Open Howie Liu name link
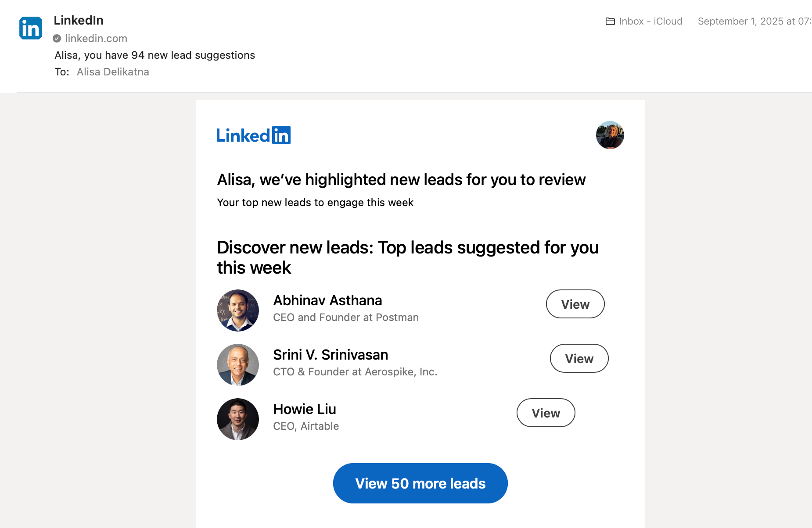The width and height of the screenshot is (812, 528). coord(305,409)
